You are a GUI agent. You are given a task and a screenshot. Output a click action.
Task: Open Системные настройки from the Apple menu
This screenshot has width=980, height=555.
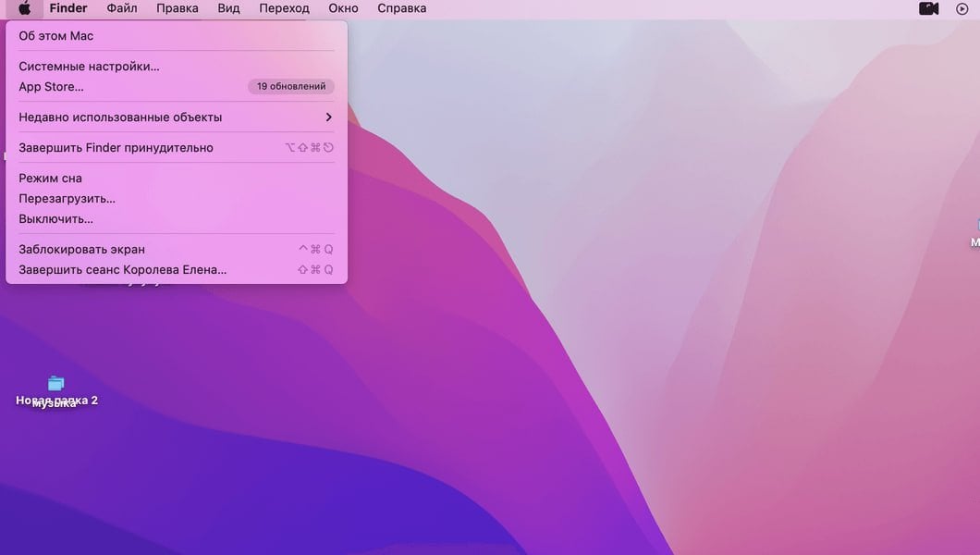pyautogui.click(x=90, y=67)
